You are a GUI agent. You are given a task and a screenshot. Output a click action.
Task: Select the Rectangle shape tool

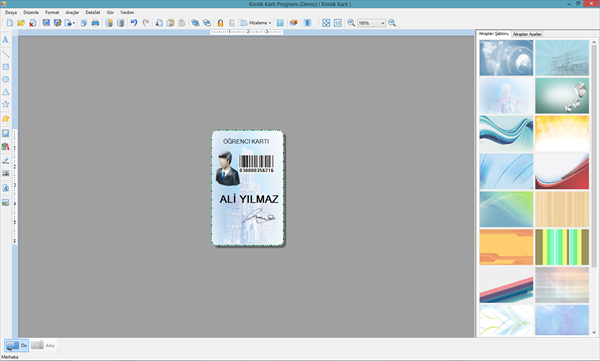(x=5, y=67)
